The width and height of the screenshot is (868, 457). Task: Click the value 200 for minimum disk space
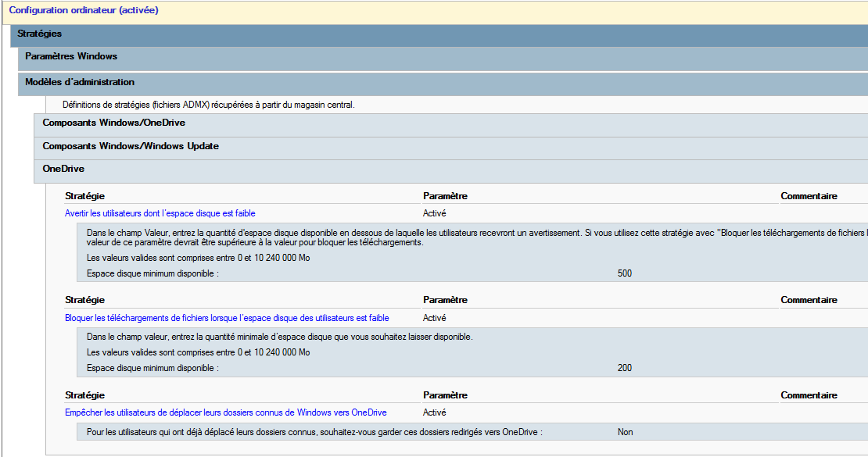tap(624, 368)
